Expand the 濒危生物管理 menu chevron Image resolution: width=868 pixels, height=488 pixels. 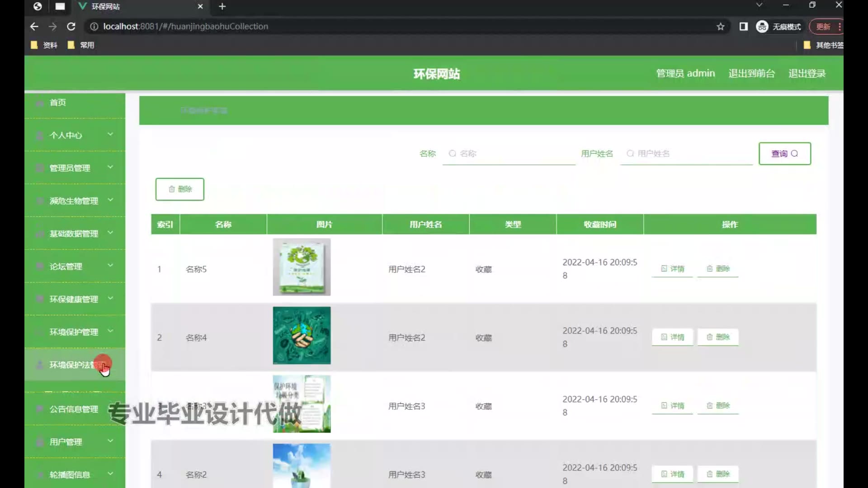click(110, 200)
